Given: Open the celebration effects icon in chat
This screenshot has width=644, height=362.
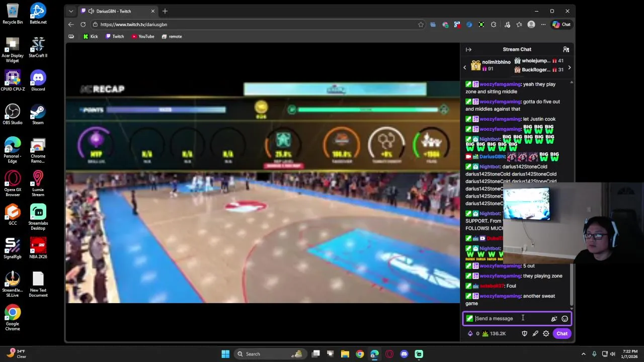Looking at the screenshot, I should pyautogui.click(x=554, y=318).
